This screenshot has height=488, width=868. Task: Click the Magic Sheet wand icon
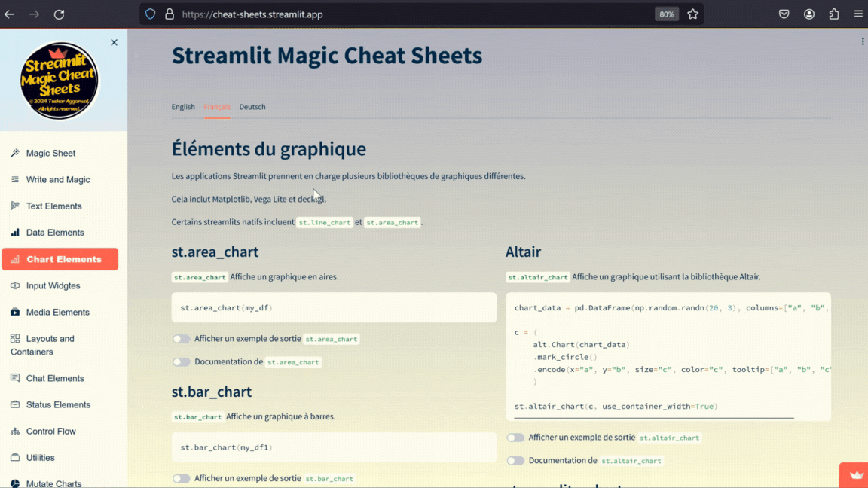tap(15, 153)
